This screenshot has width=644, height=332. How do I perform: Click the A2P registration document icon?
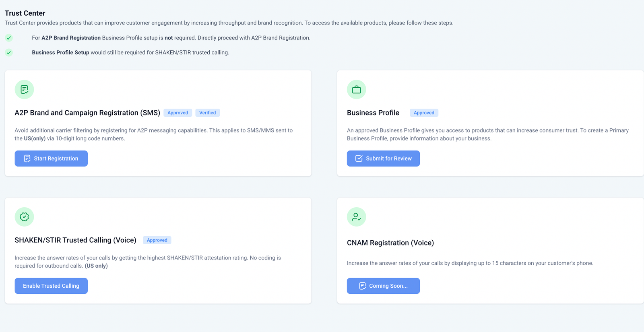coord(24,89)
